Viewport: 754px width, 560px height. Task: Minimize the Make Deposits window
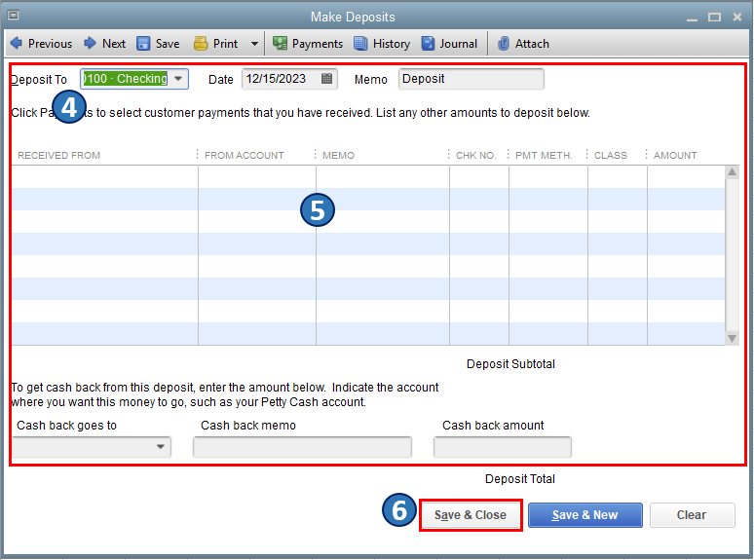[692, 19]
